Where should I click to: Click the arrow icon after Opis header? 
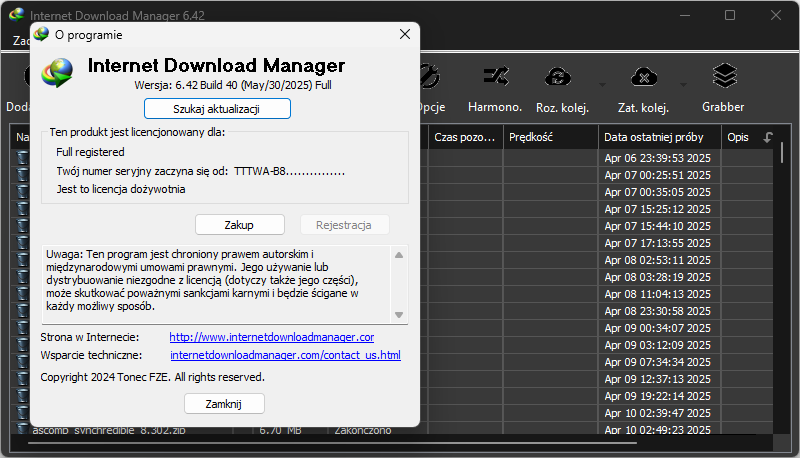coord(768,137)
